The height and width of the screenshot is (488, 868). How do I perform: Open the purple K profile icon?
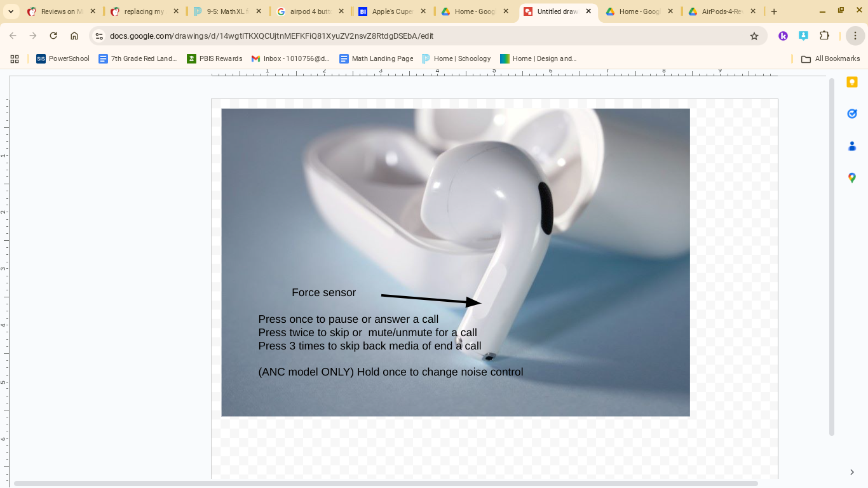pos(783,36)
